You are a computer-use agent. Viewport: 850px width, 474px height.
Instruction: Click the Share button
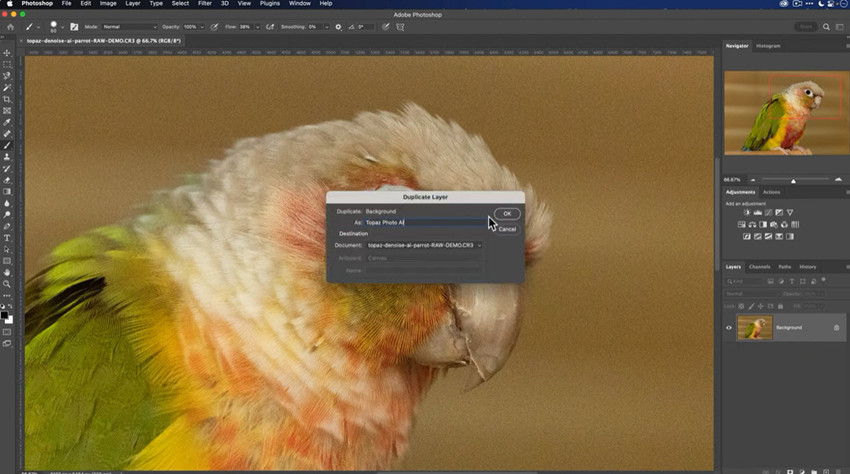click(x=806, y=27)
